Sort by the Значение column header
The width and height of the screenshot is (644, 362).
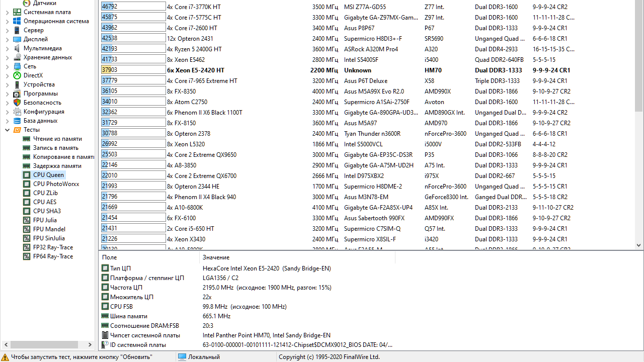297,257
